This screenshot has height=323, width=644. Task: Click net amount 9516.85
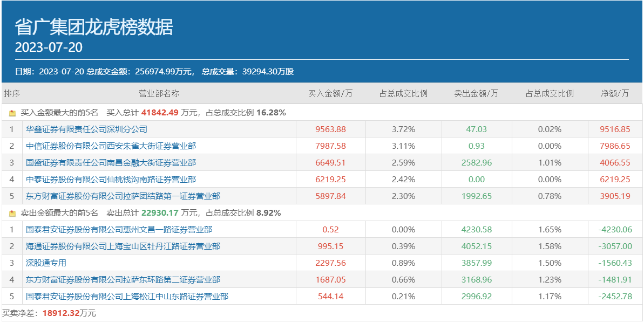click(x=615, y=129)
